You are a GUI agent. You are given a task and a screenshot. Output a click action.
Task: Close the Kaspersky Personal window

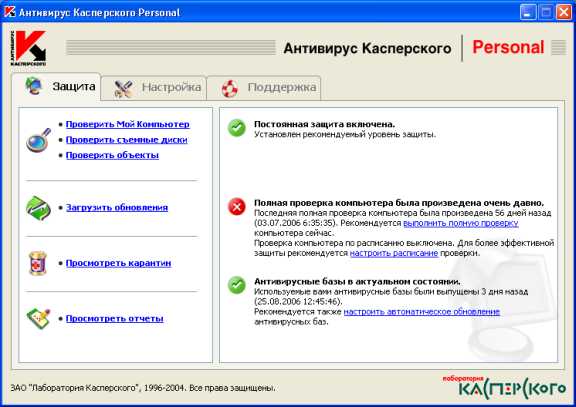click(564, 12)
